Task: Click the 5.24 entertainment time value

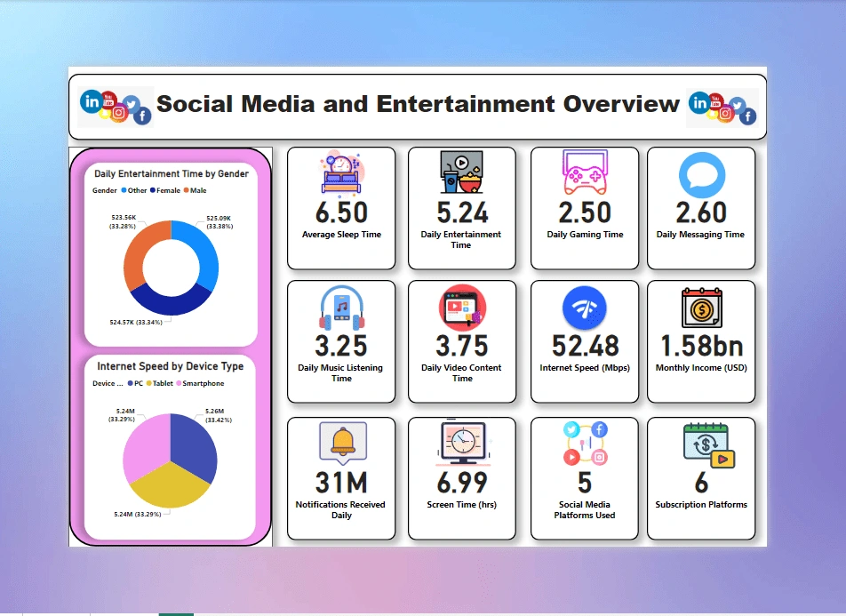Action: [x=462, y=212]
